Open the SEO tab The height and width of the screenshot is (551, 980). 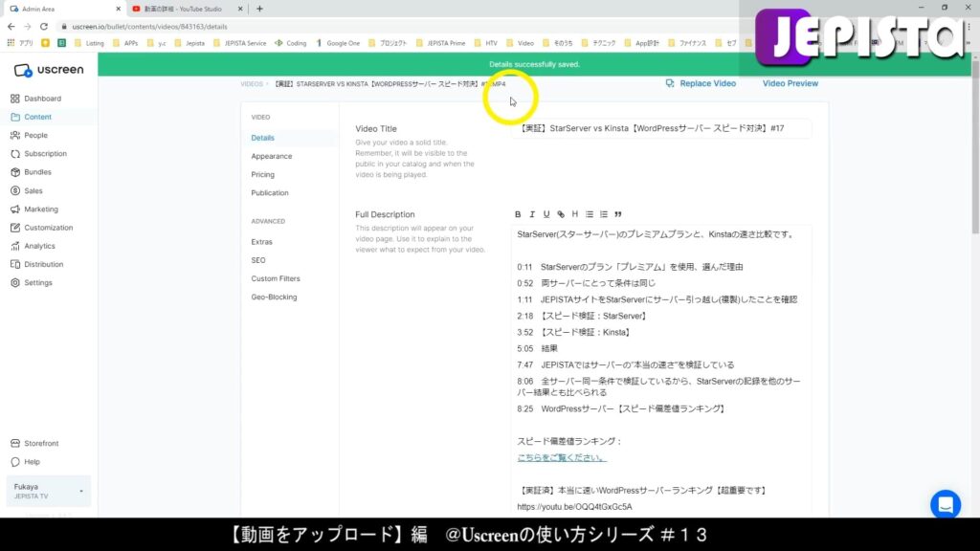pyautogui.click(x=258, y=260)
